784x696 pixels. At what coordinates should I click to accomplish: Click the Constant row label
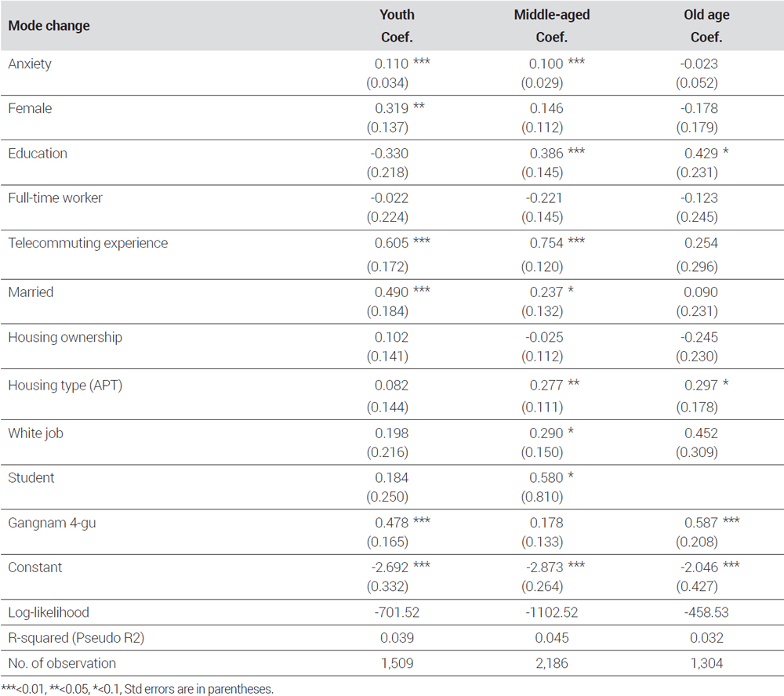click(35, 567)
